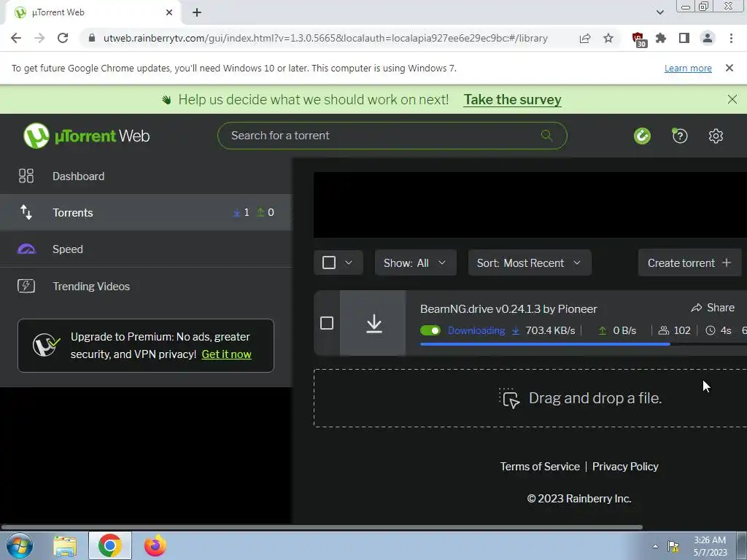Image resolution: width=747 pixels, height=560 pixels.
Task: Open the Windows Start button
Action: [20, 545]
